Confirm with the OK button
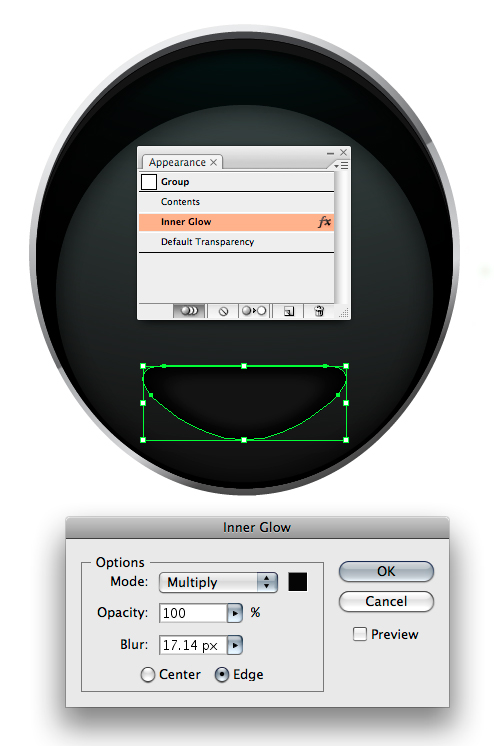 pos(386,571)
